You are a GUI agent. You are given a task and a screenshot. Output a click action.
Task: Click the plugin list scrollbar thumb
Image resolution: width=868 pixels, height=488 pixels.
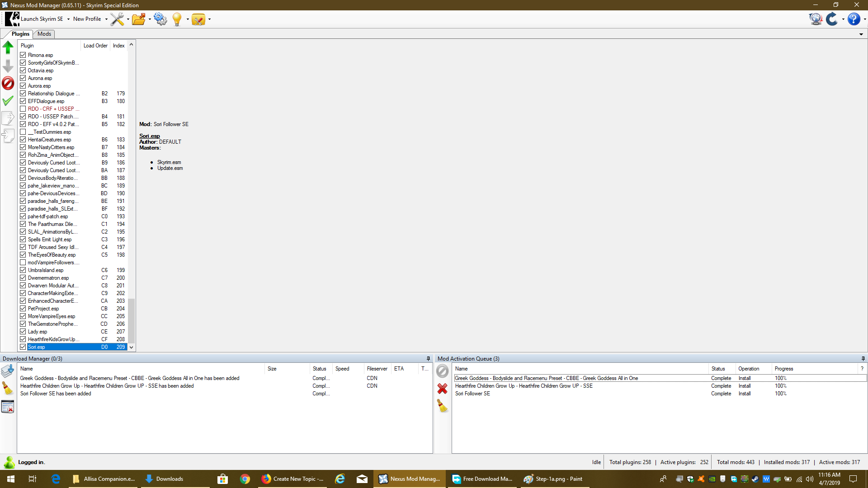(x=131, y=320)
